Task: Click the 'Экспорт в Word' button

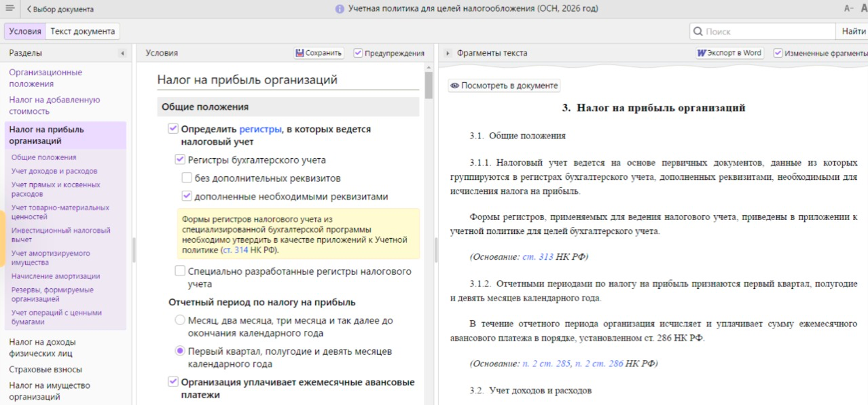Action: click(729, 53)
